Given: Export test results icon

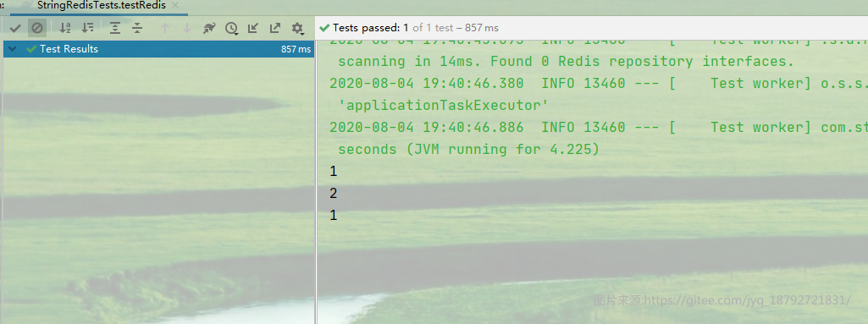Looking at the screenshot, I should point(275,28).
